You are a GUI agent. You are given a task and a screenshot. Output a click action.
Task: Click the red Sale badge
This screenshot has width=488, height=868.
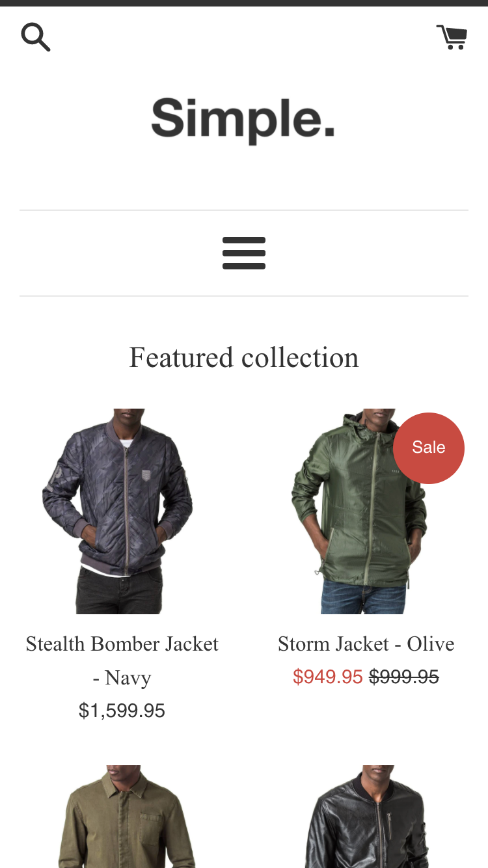429,448
